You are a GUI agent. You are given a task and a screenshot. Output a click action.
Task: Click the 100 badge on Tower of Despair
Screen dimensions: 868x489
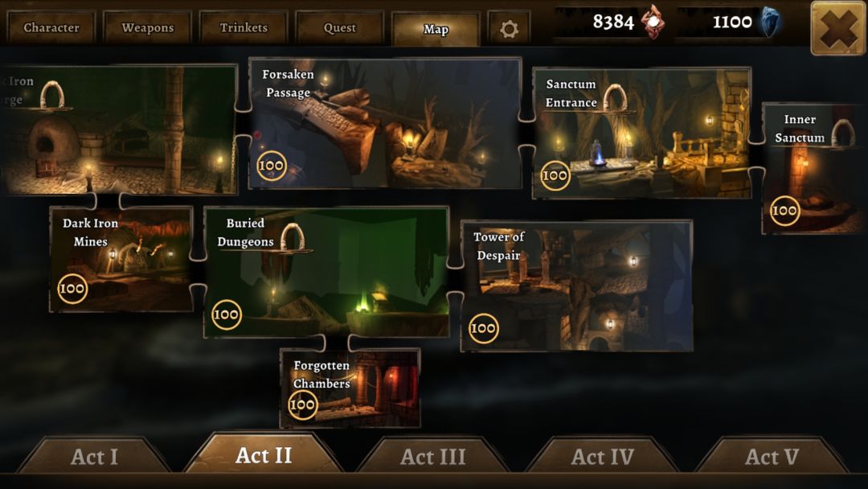point(483,328)
